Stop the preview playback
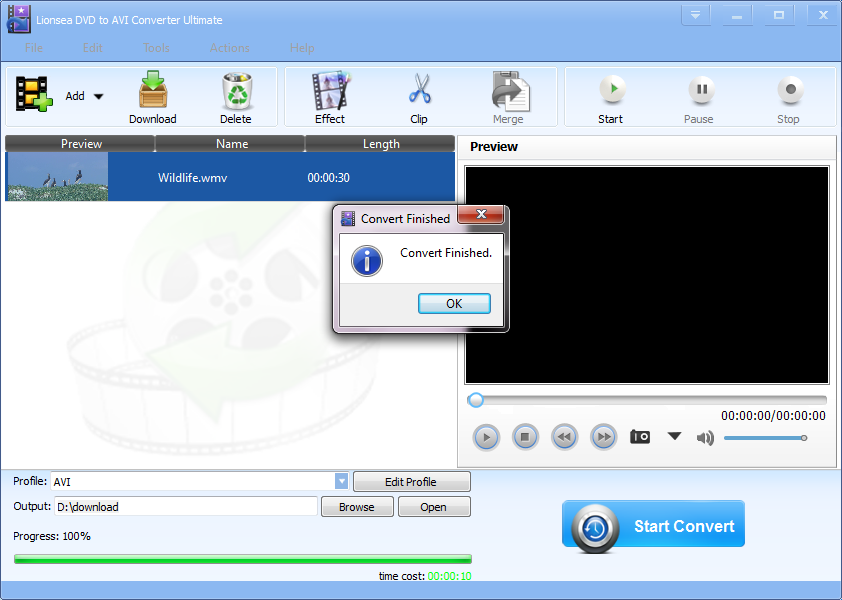Image resolution: width=842 pixels, height=600 pixels. [525, 437]
